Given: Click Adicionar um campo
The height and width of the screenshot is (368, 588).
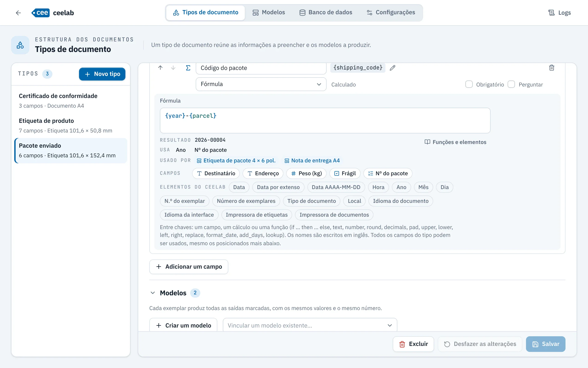Looking at the screenshot, I should pos(189,267).
